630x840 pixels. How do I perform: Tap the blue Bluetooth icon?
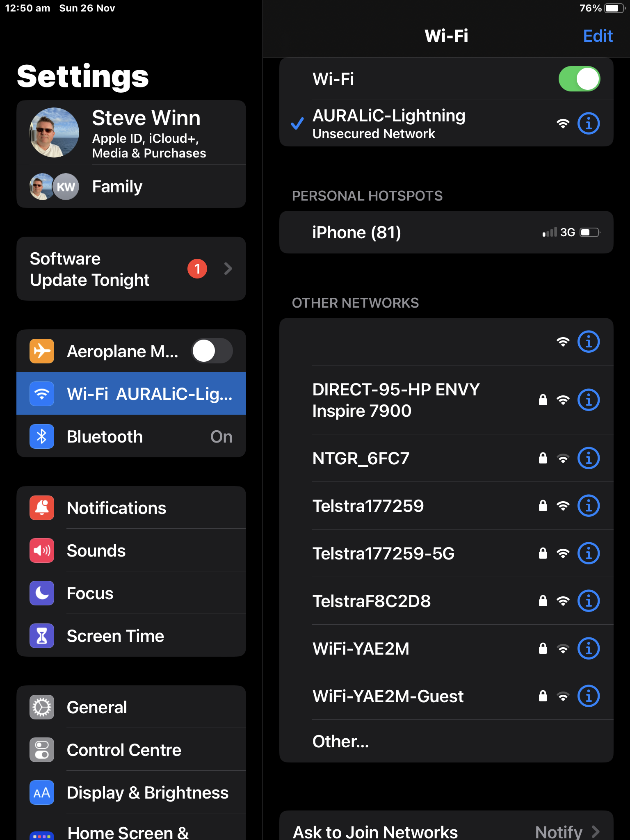(42, 436)
